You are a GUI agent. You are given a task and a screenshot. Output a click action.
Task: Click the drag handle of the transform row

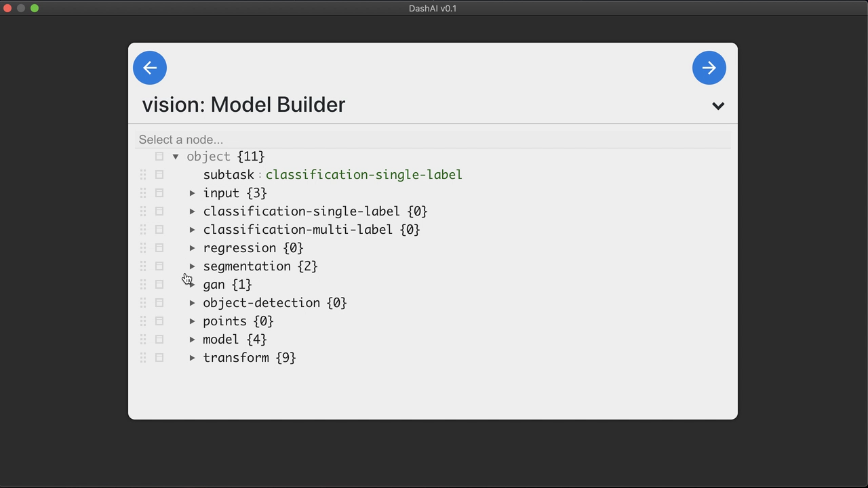tap(143, 358)
